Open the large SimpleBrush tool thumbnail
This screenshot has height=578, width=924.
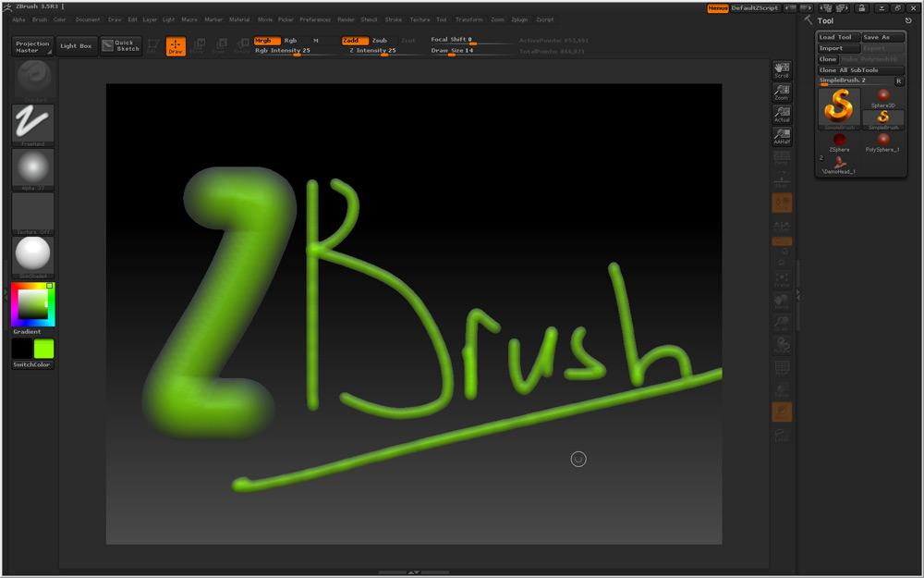pos(839,108)
